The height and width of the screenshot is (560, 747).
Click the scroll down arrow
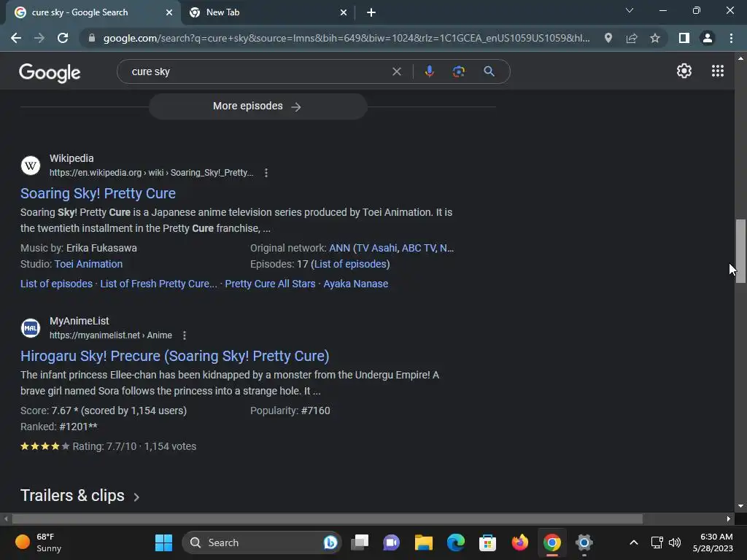tap(740, 507)
